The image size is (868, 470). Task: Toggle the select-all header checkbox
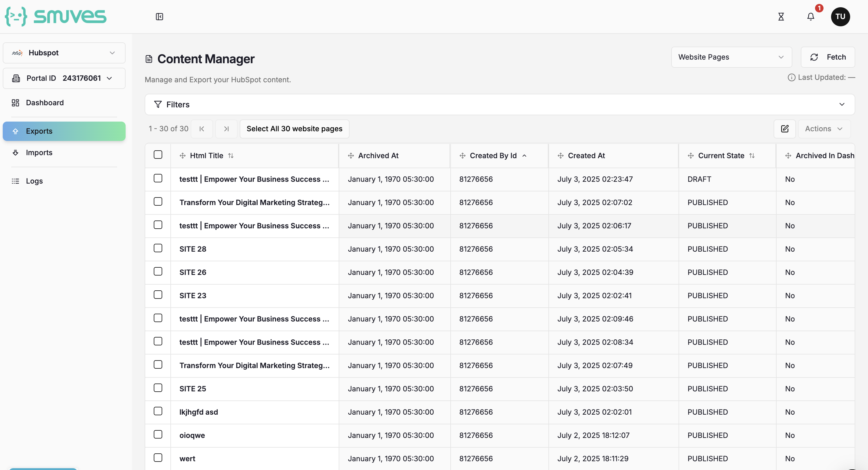158,155
